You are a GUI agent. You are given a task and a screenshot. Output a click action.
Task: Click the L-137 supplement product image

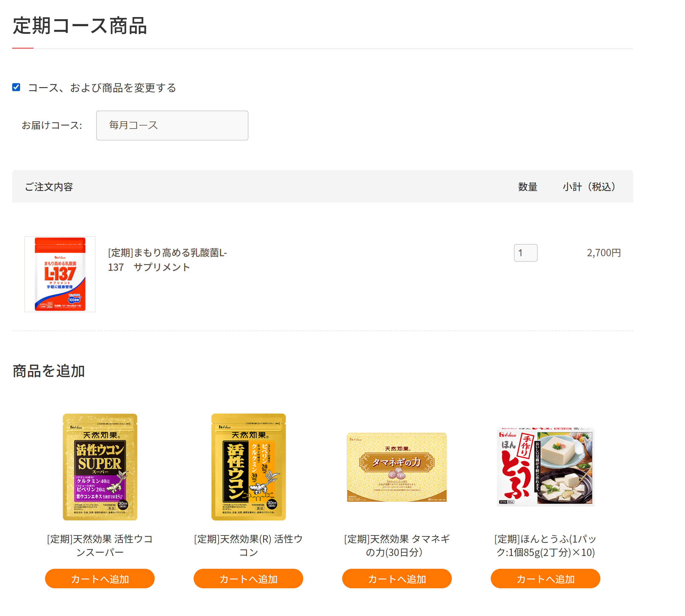point(60,274)
